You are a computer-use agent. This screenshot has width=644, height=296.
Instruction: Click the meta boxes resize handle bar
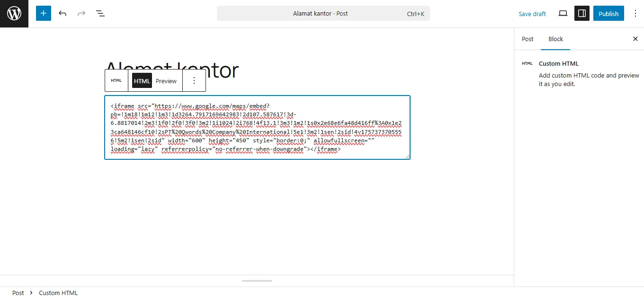click(x=257, y=281)
